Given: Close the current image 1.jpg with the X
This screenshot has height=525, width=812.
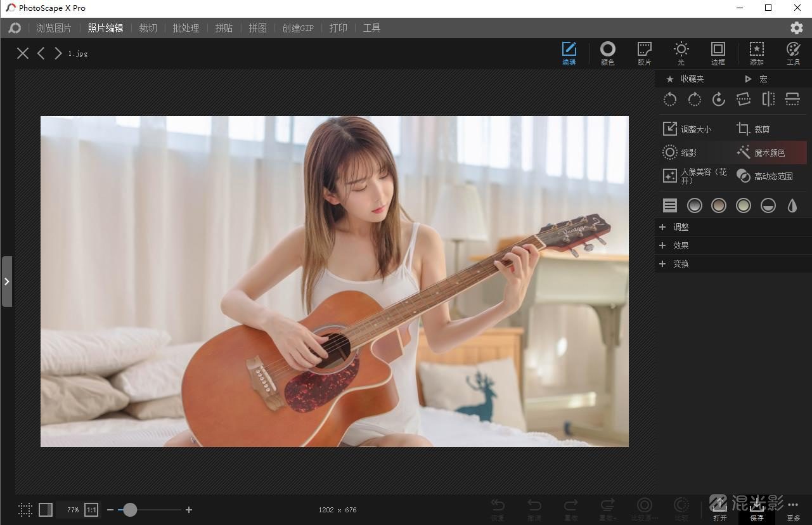Looking at the screenshot, I should click(23, 53).
